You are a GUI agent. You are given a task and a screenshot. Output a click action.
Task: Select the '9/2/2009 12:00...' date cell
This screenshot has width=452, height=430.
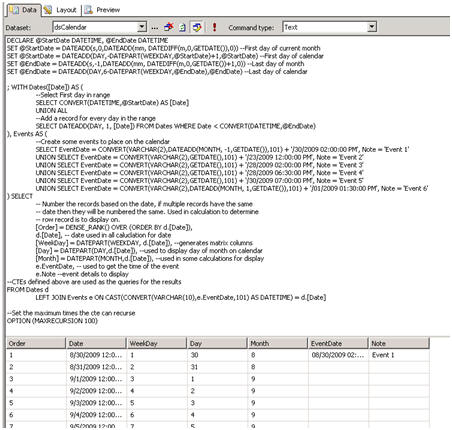(96, 391)
